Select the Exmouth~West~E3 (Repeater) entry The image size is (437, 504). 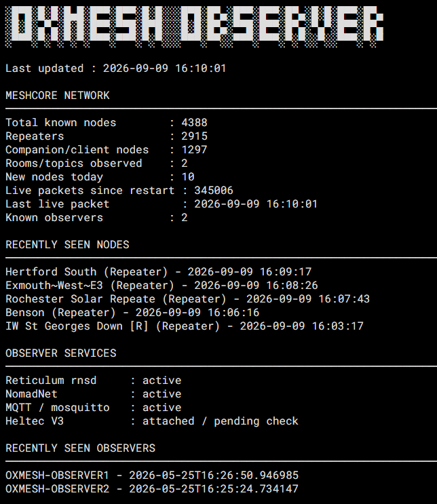(x=161, y=286)
